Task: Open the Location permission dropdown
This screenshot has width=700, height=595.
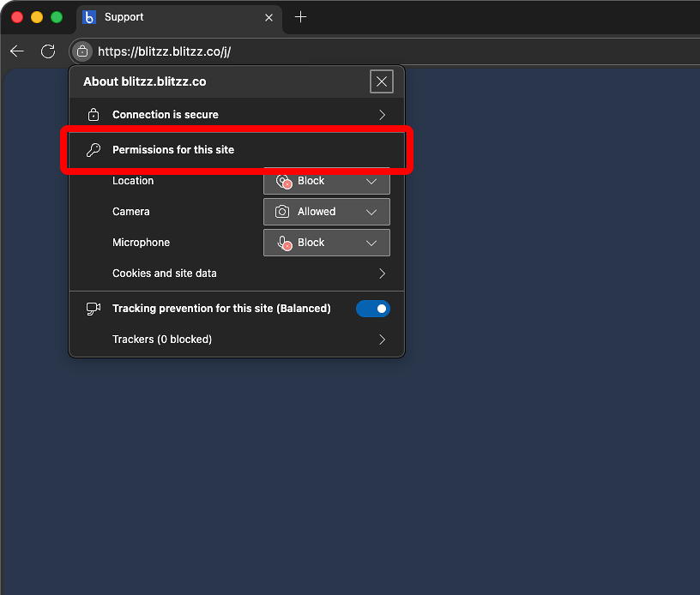Action: [326, 181]
